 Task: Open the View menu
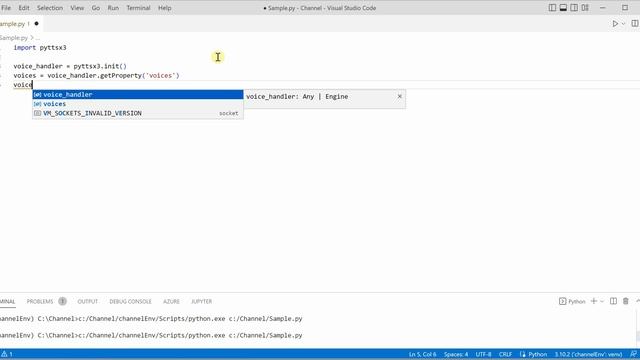tap(77, 8)
